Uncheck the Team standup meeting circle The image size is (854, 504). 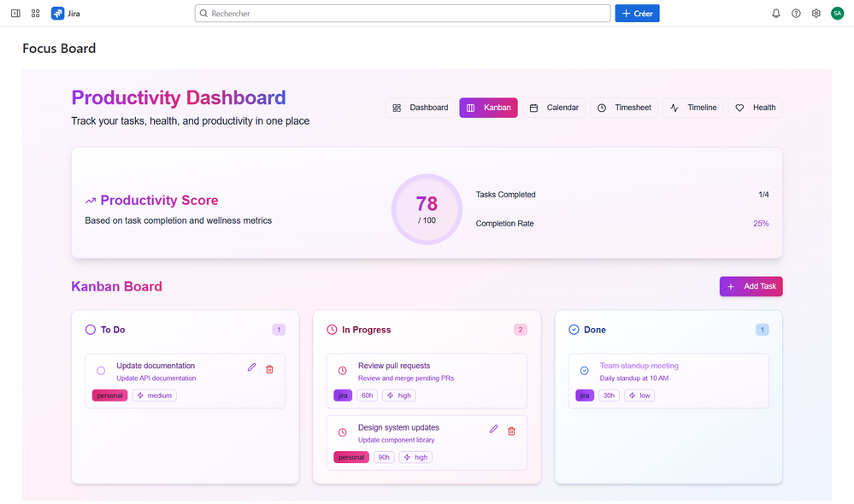click(583, 369)
